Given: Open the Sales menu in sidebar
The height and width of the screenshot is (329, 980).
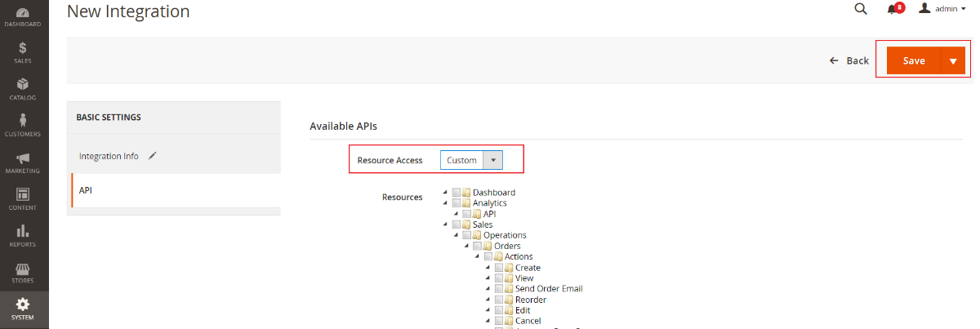Looking at the screenshot, I should (23, 53).
